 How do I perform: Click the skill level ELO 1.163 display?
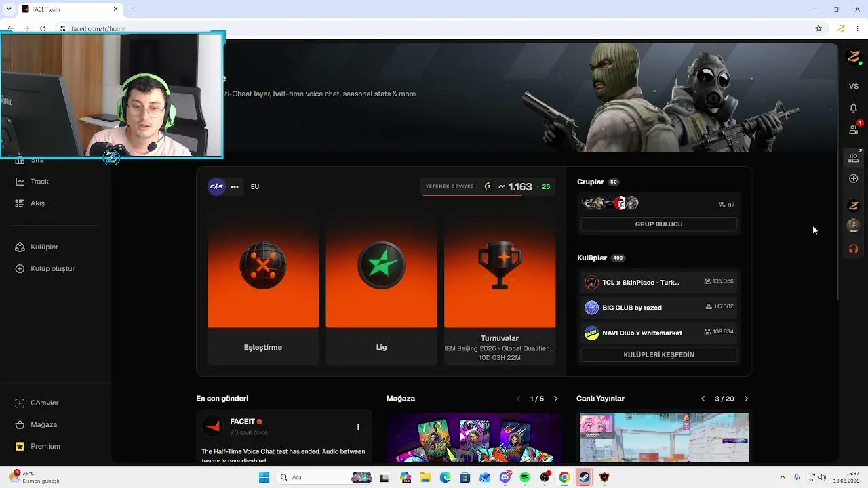point(488,186)
